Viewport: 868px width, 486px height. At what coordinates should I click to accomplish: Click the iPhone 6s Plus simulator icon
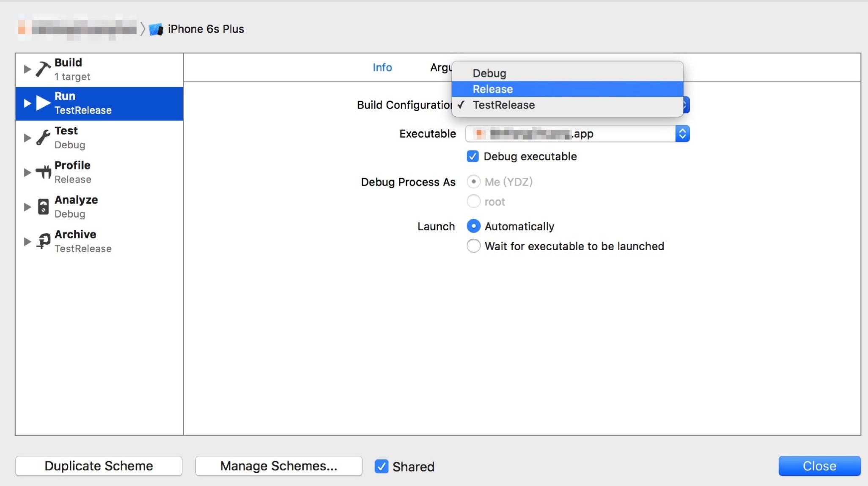point(156,29)
